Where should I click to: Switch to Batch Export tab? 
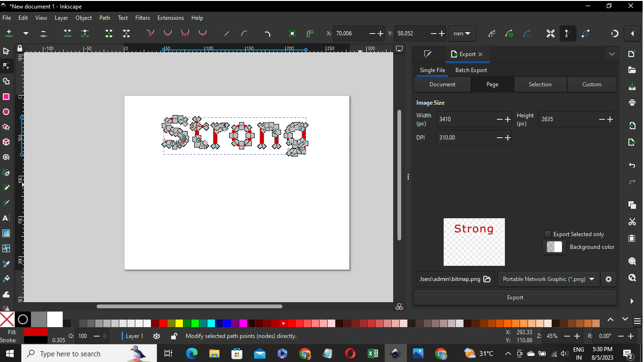click(x=471, y=70)
